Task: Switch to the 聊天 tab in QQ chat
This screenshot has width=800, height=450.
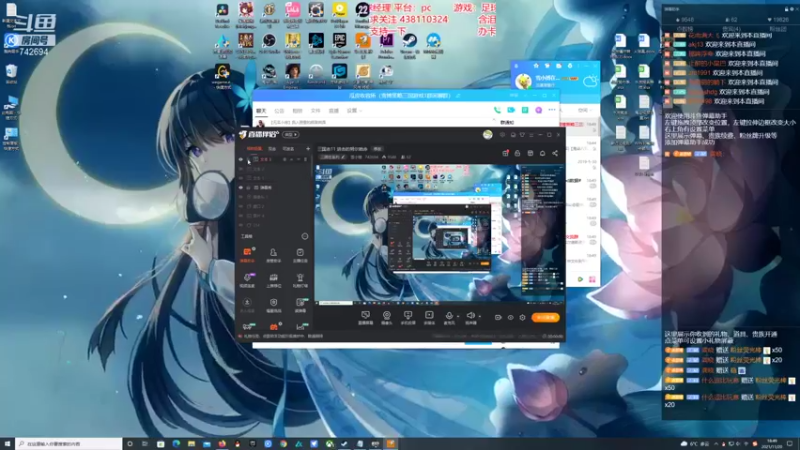Action: 261,111
